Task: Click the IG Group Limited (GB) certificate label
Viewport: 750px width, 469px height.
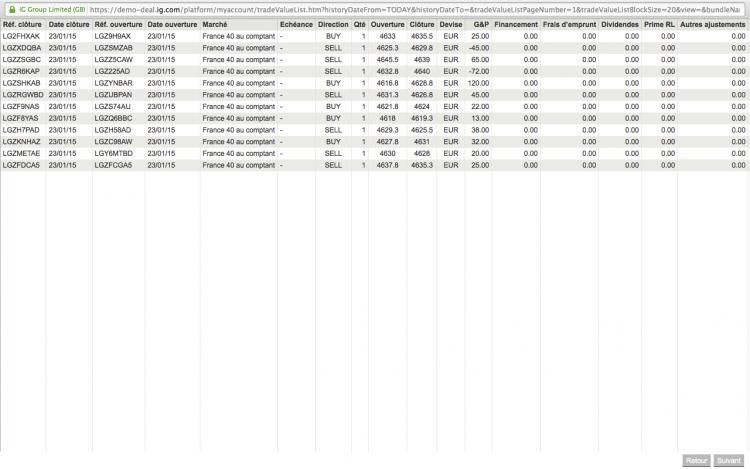Action: click(52, 10)
